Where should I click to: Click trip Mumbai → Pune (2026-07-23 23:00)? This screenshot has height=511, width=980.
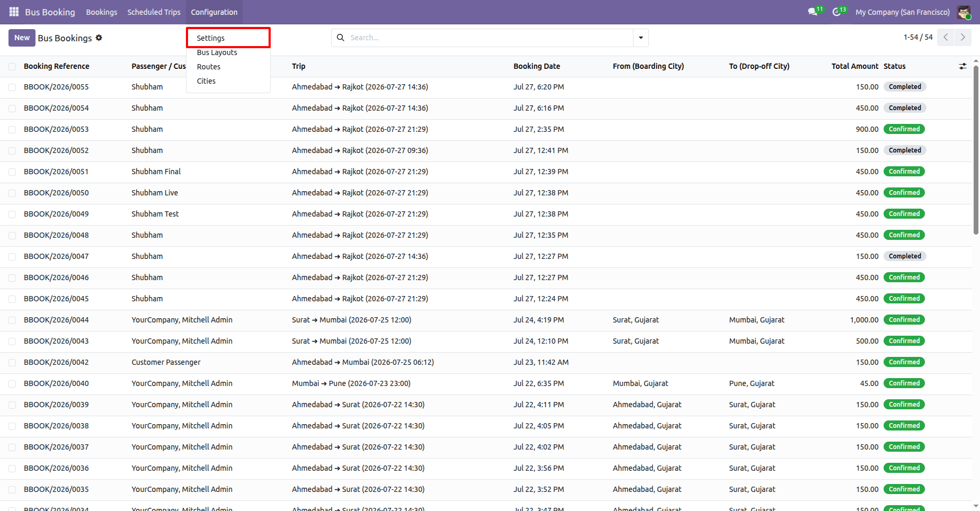click(x=351, y=383)
